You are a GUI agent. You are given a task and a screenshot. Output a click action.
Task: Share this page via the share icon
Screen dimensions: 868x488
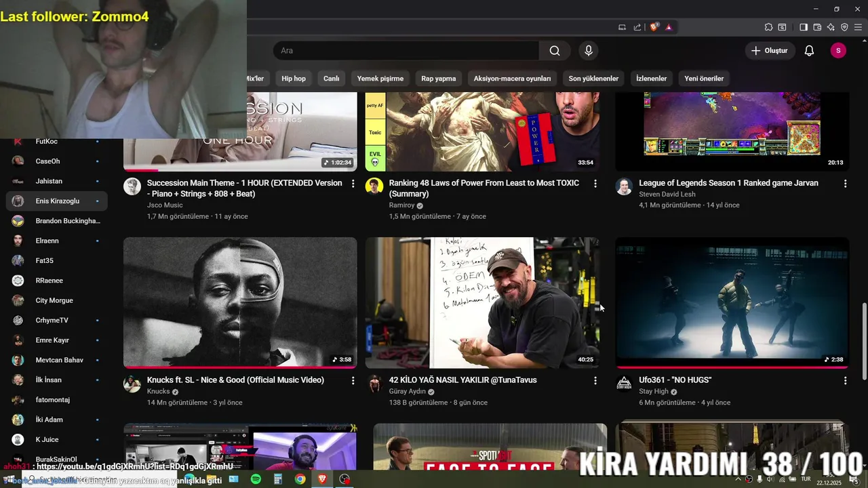(x=637, y=27)
